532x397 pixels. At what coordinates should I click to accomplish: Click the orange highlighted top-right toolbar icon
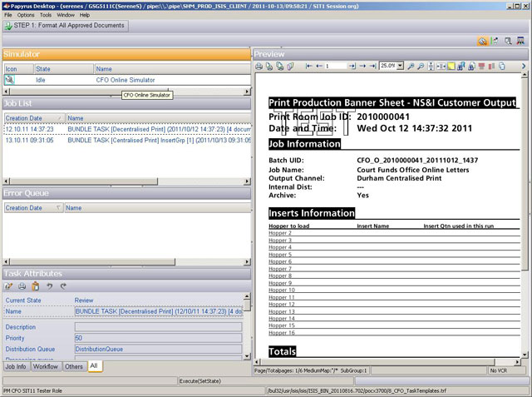click(x=482, y=41)
